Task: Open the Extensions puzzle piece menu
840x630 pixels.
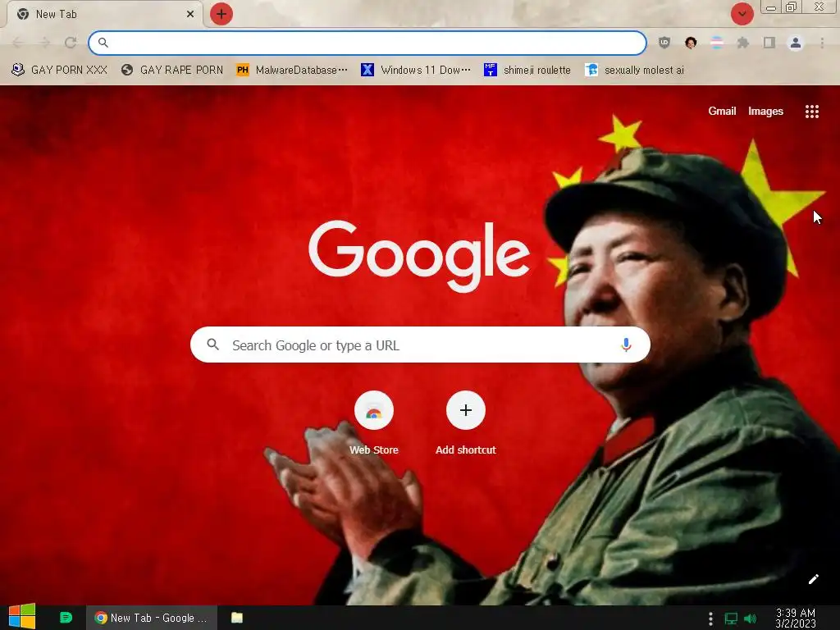Action: click(743, 43)
